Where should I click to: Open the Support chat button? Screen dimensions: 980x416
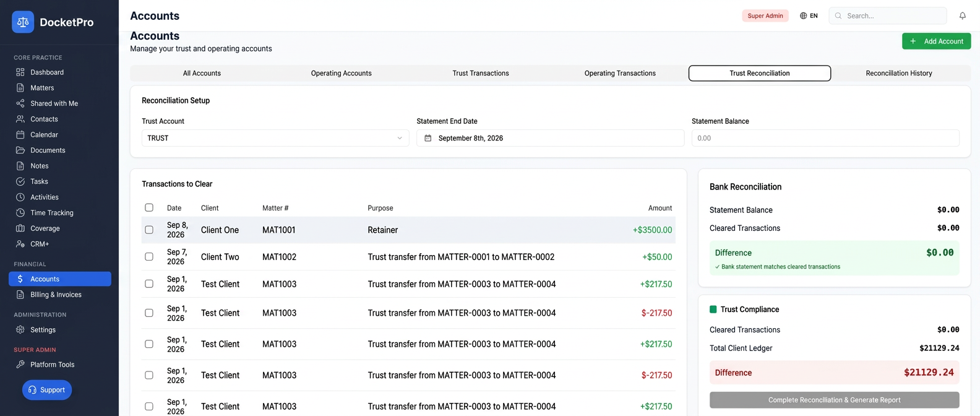tap(47, 390)
